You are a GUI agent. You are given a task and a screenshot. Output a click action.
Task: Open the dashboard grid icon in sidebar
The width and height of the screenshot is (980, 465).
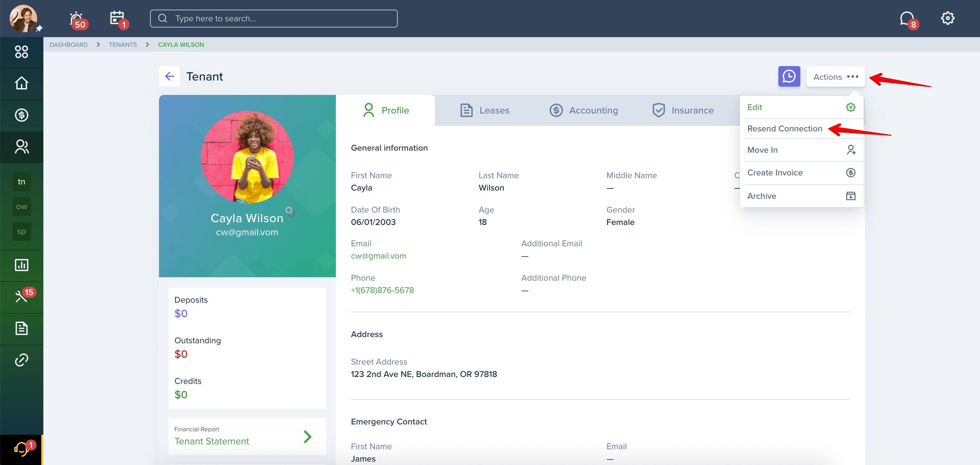(x=21, y=52)
